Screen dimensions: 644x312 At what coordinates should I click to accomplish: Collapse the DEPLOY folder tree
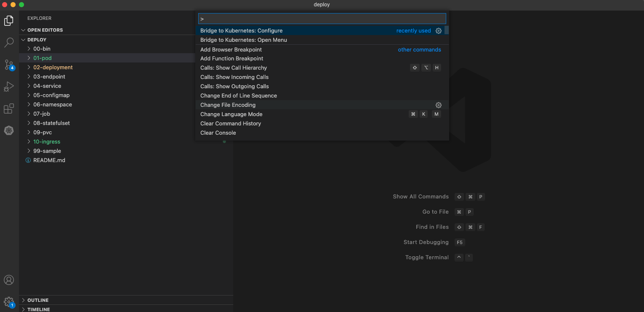(x=24, y=39)
